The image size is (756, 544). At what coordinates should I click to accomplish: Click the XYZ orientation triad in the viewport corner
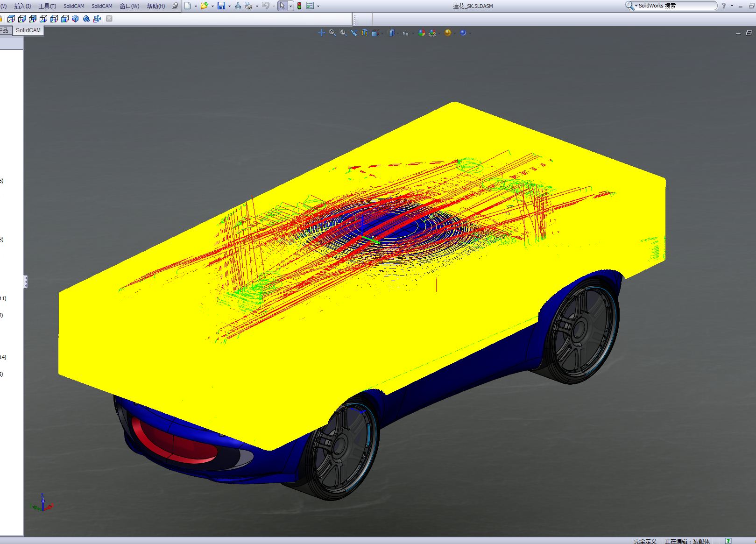point(42,503)
